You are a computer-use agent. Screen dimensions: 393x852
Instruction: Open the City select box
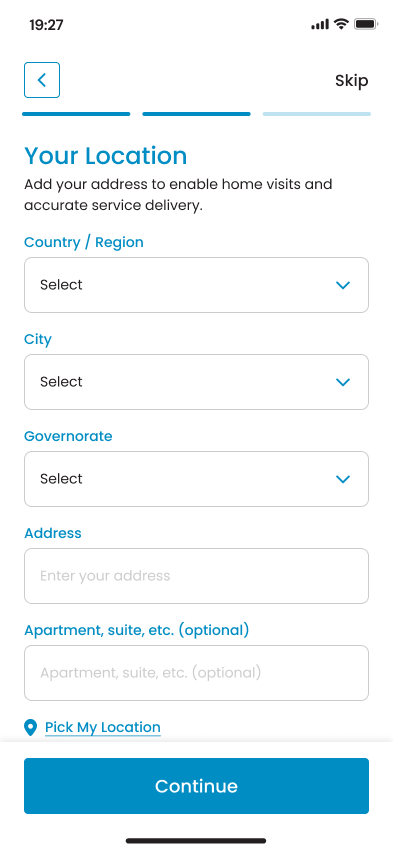click(196, 381)
